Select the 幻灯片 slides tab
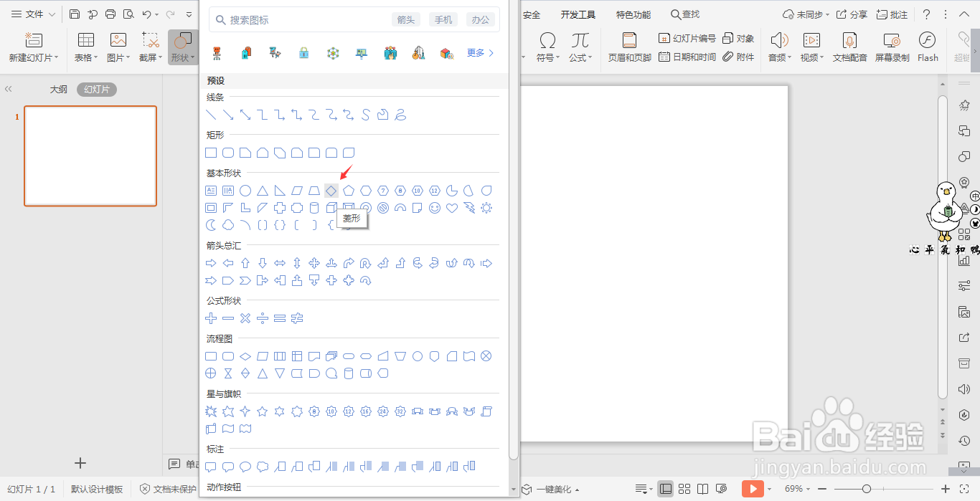Image resolution: width=980 pixels, height=501 pixels. (x=97, y=90)
